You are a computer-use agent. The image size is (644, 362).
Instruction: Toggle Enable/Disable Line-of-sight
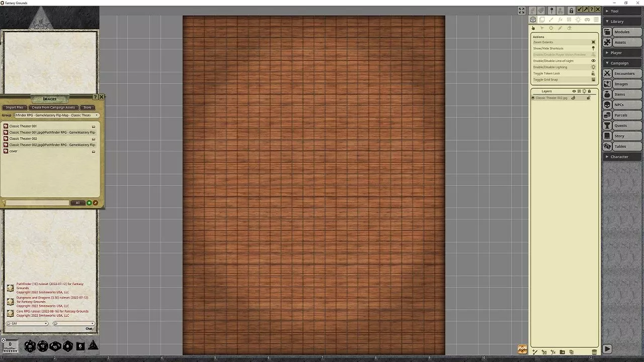[564, 61]
